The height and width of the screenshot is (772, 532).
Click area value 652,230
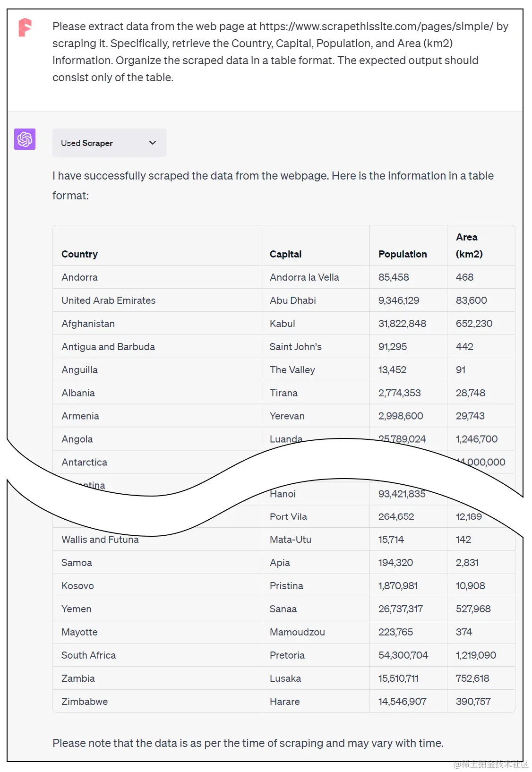[474, 324]
